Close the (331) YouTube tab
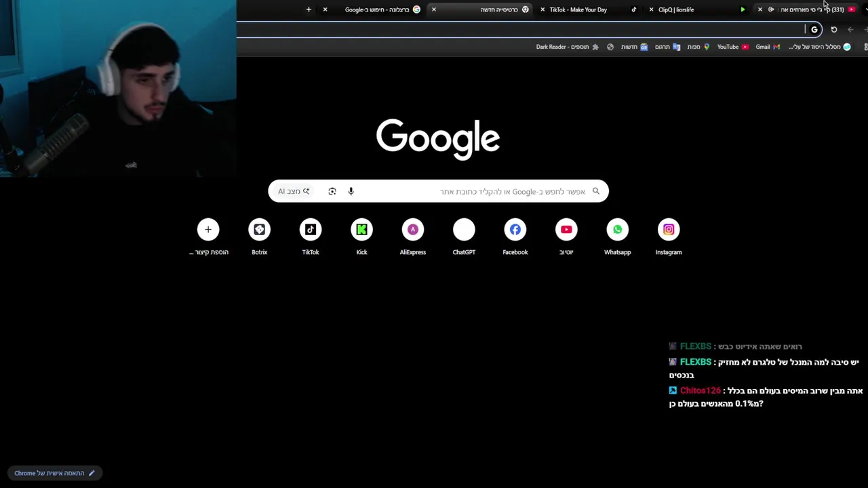 click(x=760, y=9)
